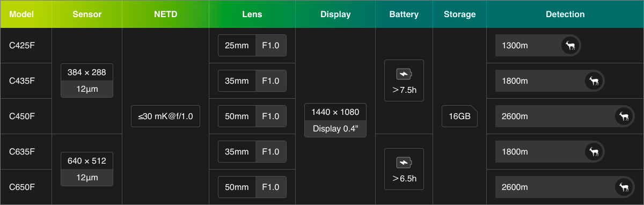
Task: Click the 640 × 512 sensor badge
Action: tap(87, 170)
